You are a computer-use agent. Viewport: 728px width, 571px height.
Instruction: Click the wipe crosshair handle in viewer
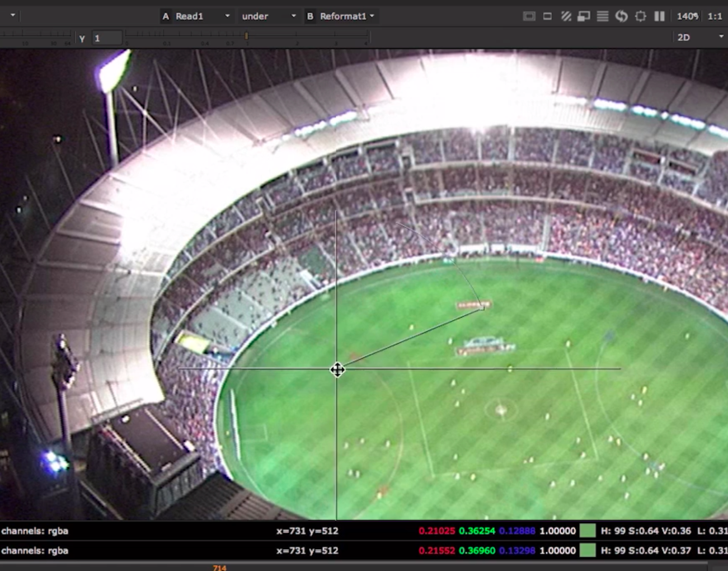[337, 369]
